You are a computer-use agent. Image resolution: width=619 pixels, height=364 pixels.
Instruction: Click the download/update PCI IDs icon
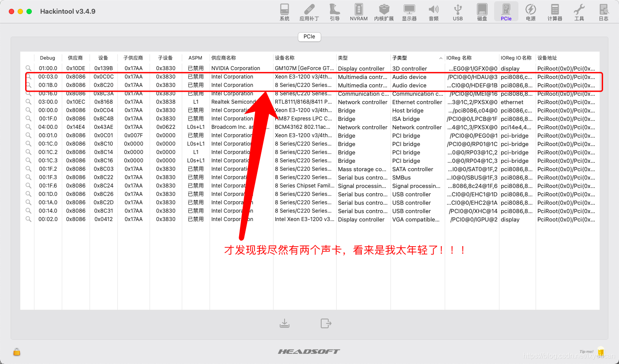point(285,323)
